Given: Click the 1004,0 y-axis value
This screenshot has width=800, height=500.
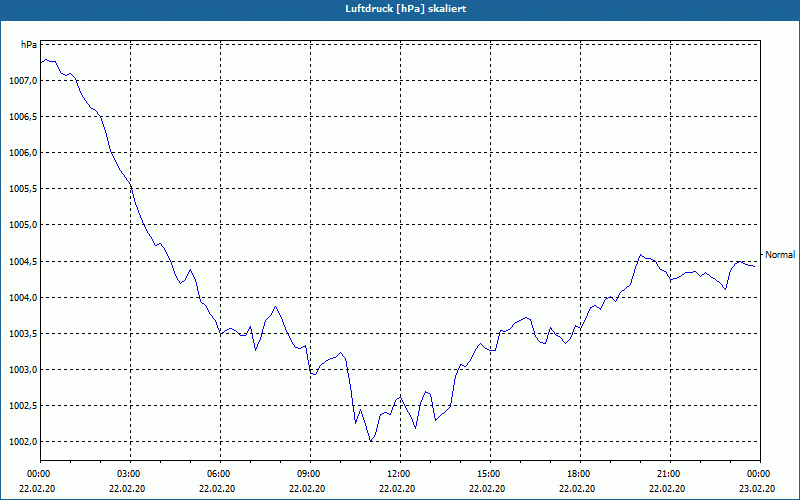Looking at the screenshot, I should [23, 297].
